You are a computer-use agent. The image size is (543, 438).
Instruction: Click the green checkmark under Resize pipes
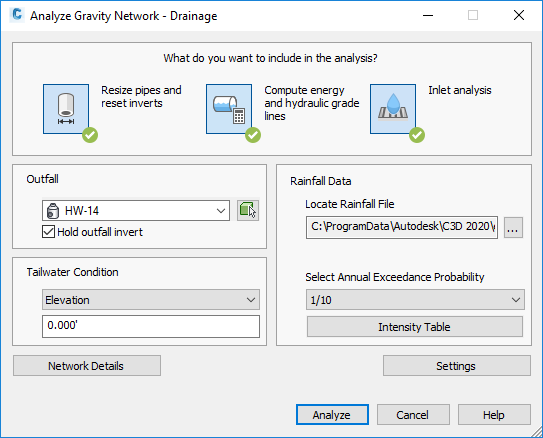tap(90, 135)
